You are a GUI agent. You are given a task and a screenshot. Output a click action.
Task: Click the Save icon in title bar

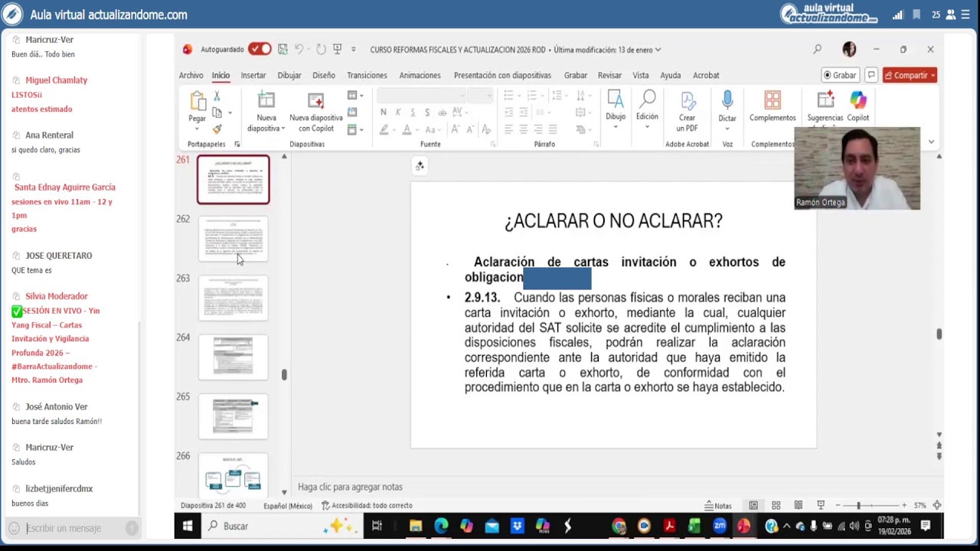tap(283, 49)
